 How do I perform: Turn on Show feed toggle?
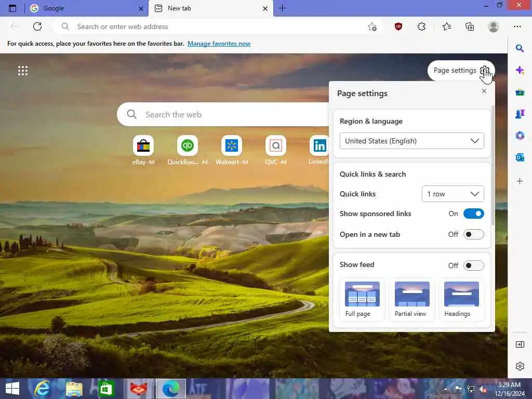click(473, 265)
